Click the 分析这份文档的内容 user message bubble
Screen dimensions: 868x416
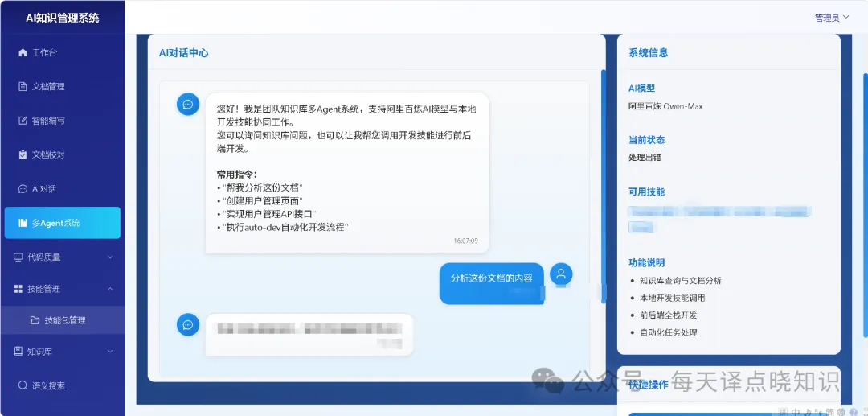[492, 283]
